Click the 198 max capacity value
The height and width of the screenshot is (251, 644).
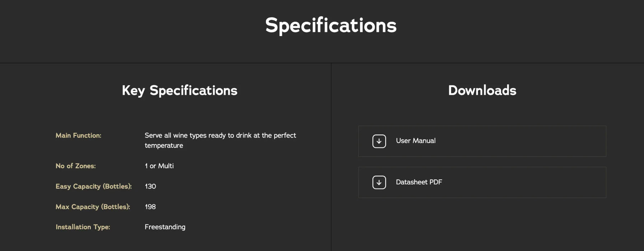point(150,207)
